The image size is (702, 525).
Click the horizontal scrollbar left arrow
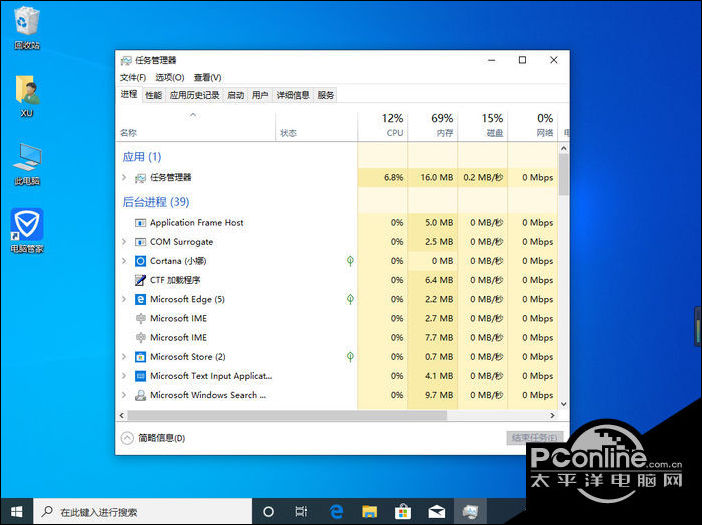122,415
